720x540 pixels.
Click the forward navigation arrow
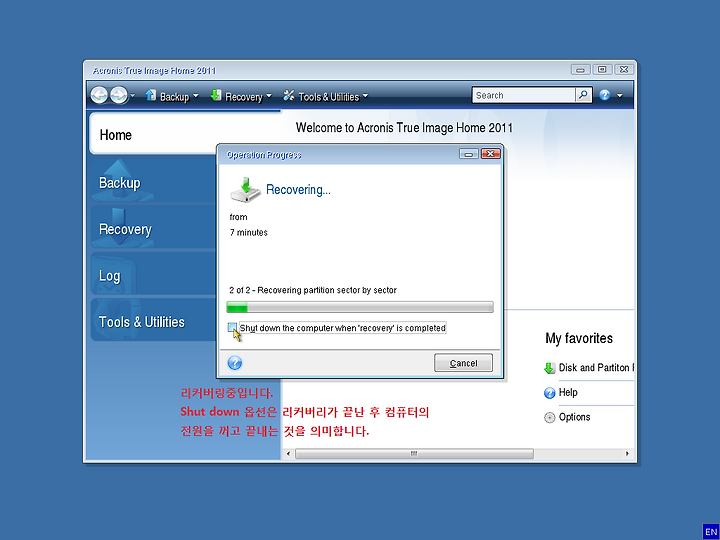click(119, 95)
